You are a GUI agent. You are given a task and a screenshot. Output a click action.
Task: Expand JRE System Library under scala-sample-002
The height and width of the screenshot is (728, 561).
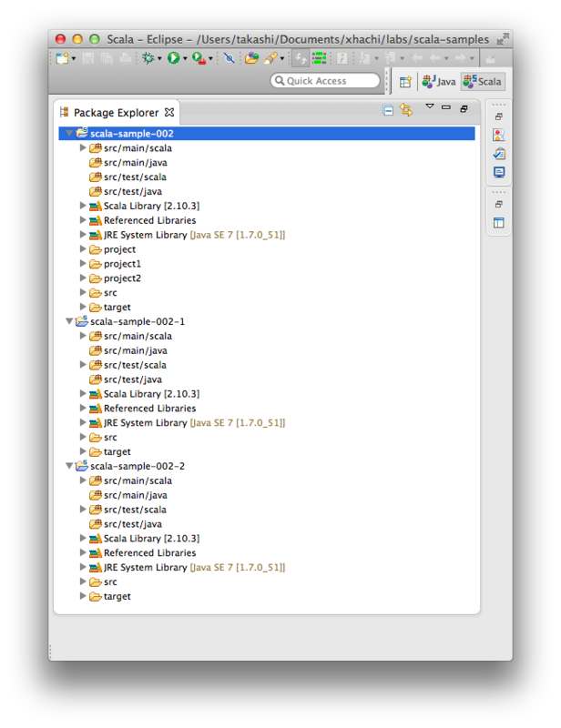(83, 235)
